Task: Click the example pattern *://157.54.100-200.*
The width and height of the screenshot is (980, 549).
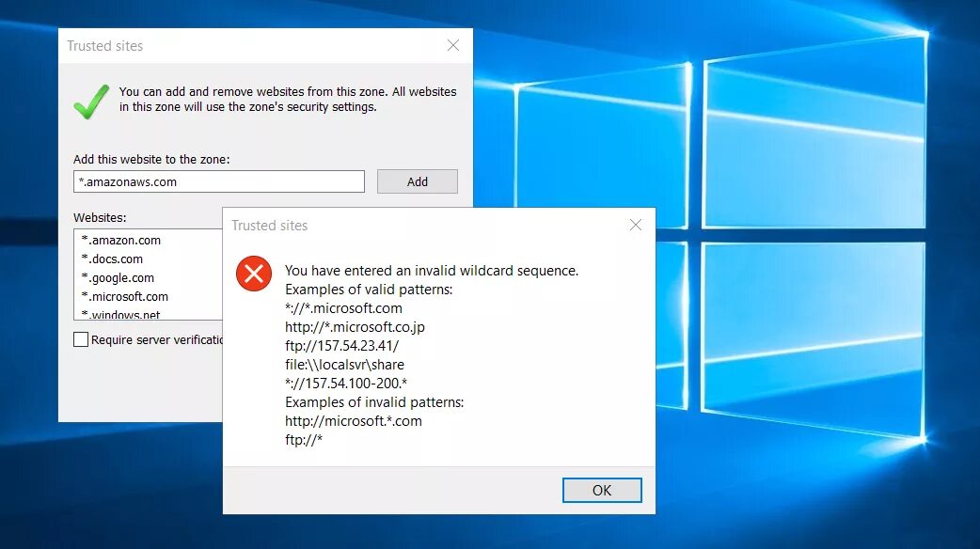Action: 346,384
